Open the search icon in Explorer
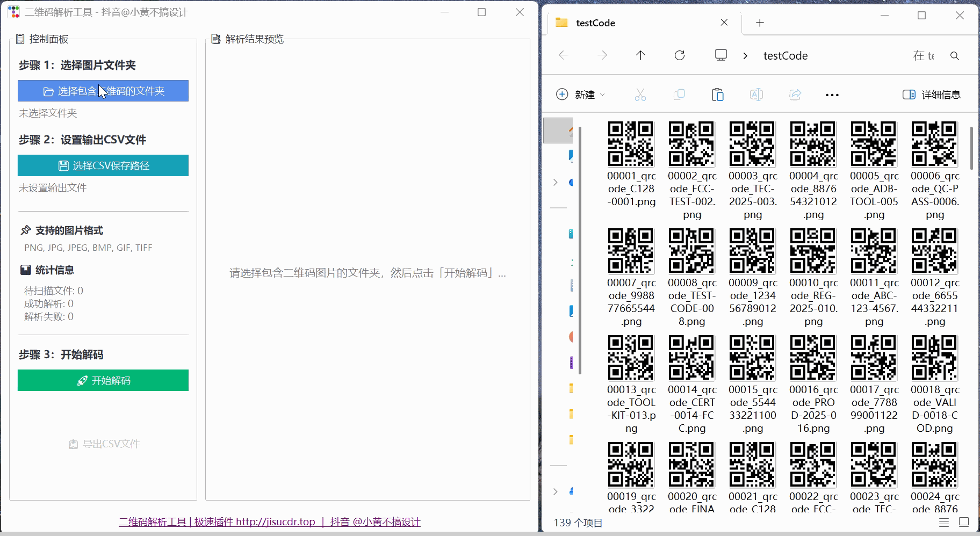The image size is (980, 536). [956, 56]
